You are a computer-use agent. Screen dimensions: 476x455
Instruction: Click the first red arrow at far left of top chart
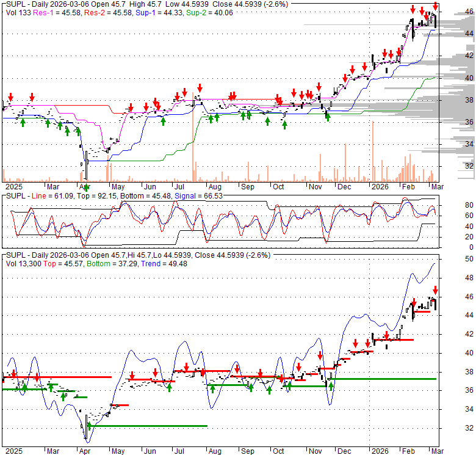click(10, 96)
